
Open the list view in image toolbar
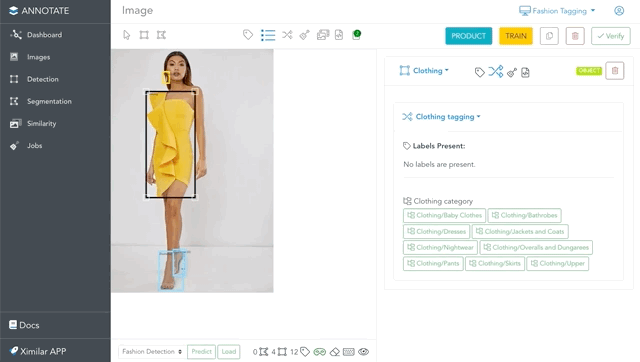(268, 35)
